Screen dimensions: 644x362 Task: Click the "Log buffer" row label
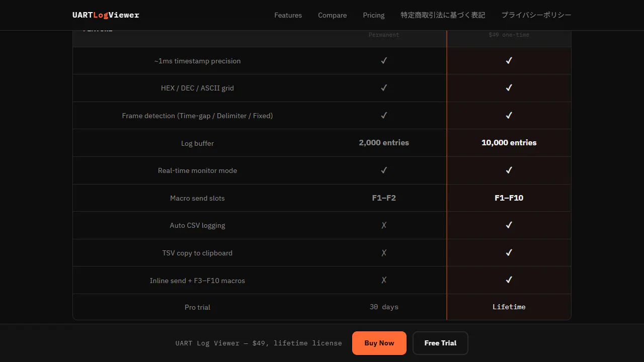click(197, 143)
